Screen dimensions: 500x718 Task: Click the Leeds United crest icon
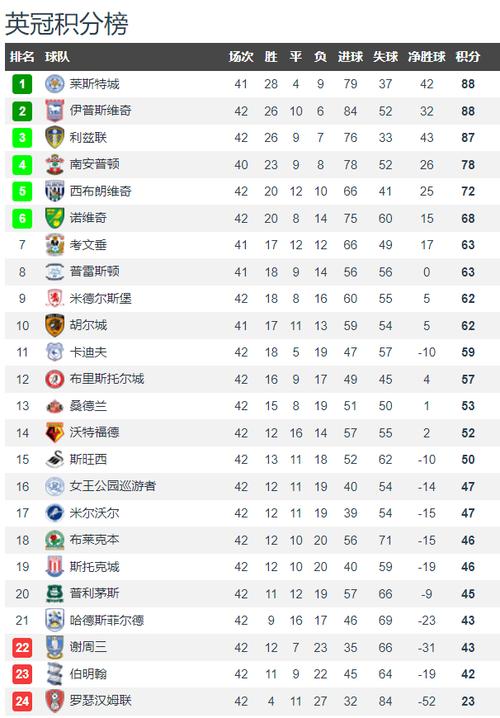pyautogui.click(x=54, y=137)
